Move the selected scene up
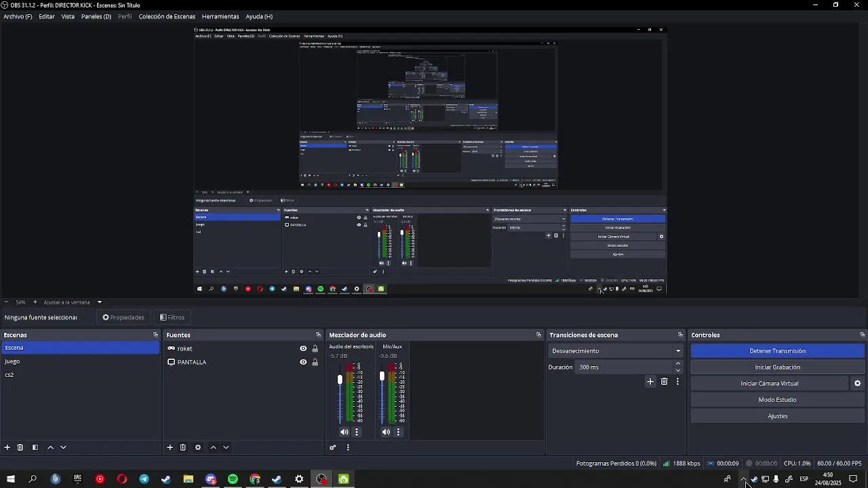868x488 pixels. [x=50, y=447]
